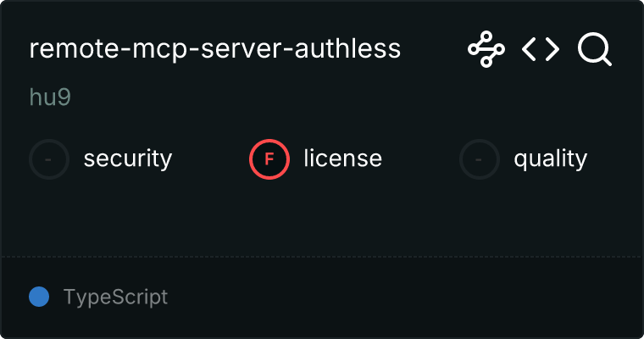Image resolution: width=644 pixels, height=339 pixels.
Task: Click the dash inside the security badge
Action: 48,159
